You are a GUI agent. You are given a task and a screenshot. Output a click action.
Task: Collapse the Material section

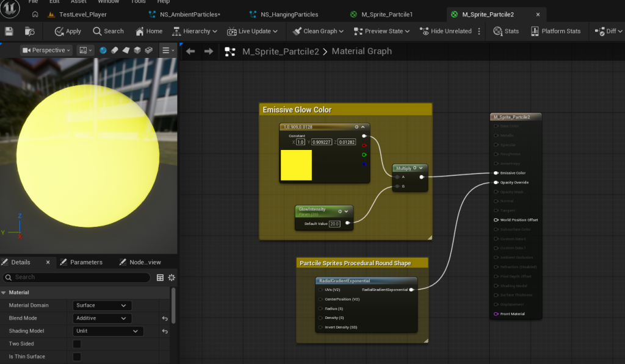click(x=4, y=293)
